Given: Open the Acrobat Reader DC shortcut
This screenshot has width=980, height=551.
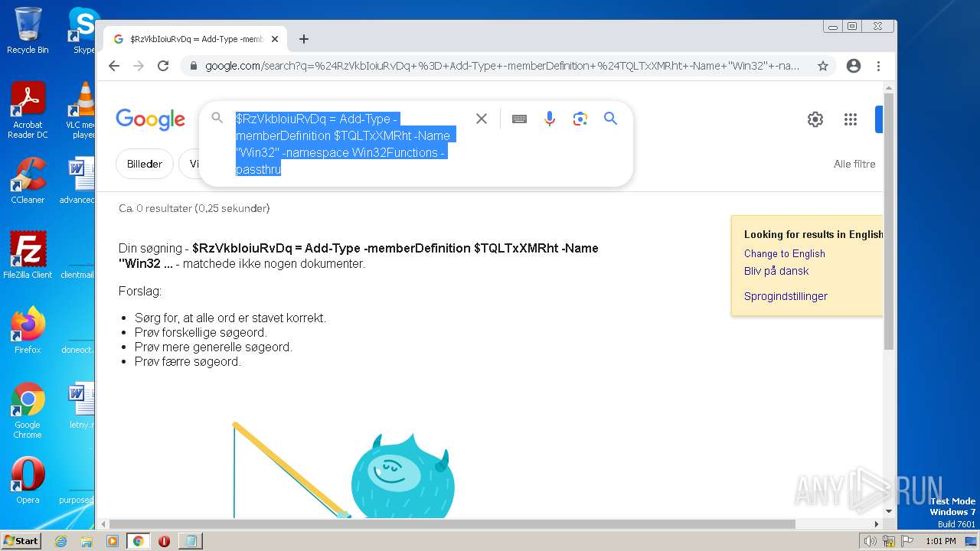Looking at the screenshot, I should point(28,111).
